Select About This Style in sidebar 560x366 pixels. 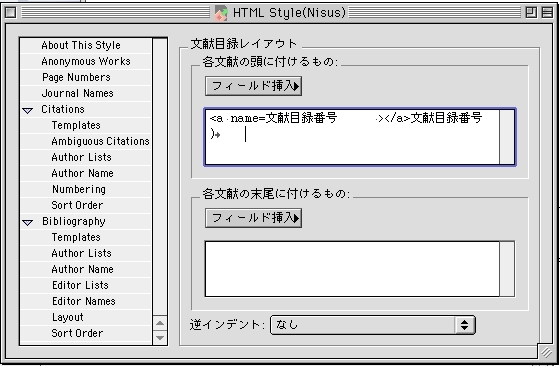click(86, 45)
